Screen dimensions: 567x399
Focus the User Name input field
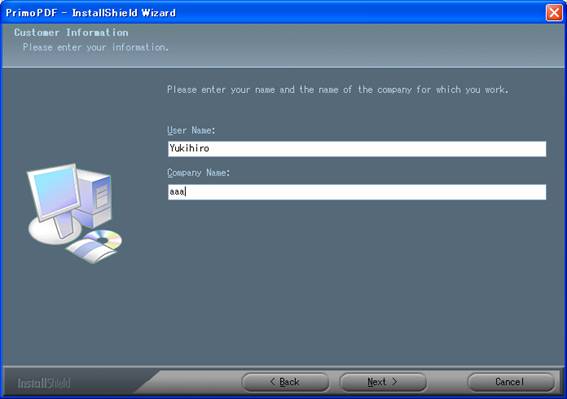pyautogui.click(x=357, y=149)
